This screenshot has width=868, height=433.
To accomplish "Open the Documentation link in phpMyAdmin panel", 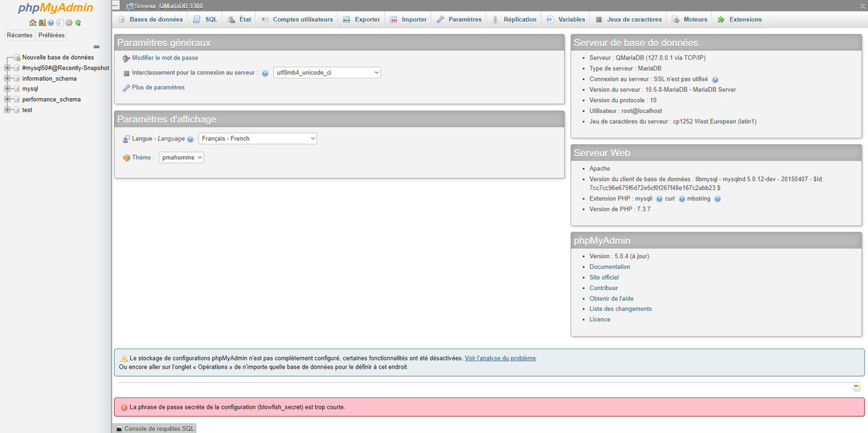I will [610, 267].
